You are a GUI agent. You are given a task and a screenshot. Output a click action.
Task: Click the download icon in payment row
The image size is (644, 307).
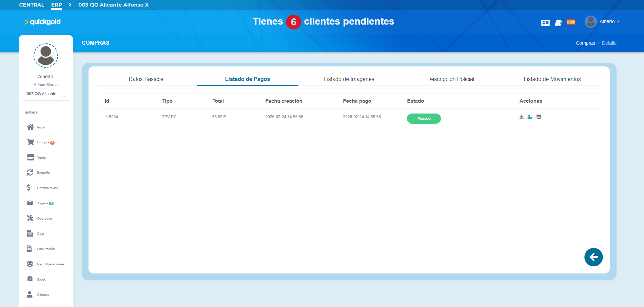click(522, 117)
